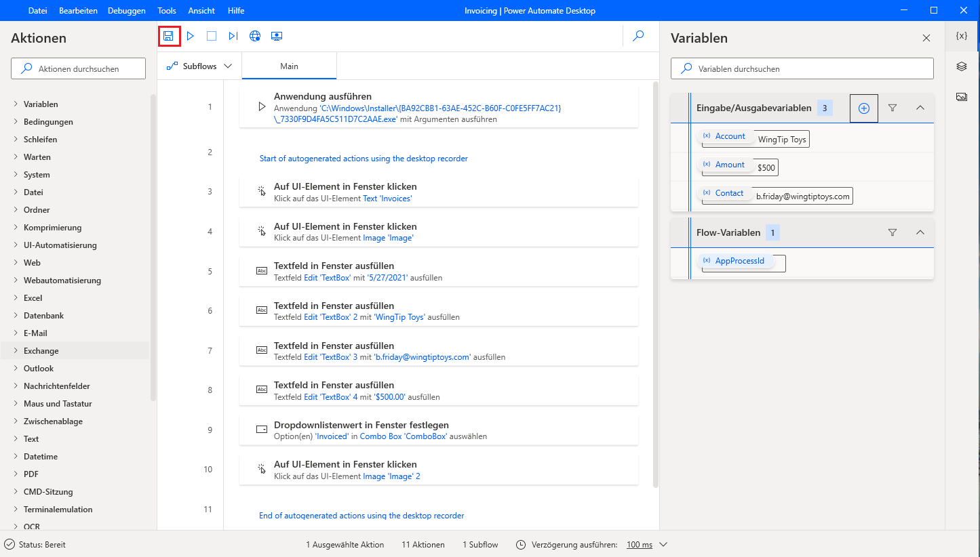Run the flow with the play icon
This screenshot has width=980, height=557.
tap(191, 36)
